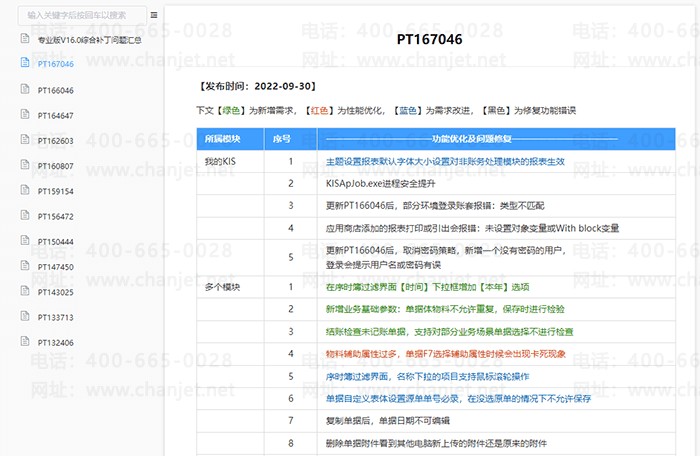Focus the keyword search input box

coord(76,15)
